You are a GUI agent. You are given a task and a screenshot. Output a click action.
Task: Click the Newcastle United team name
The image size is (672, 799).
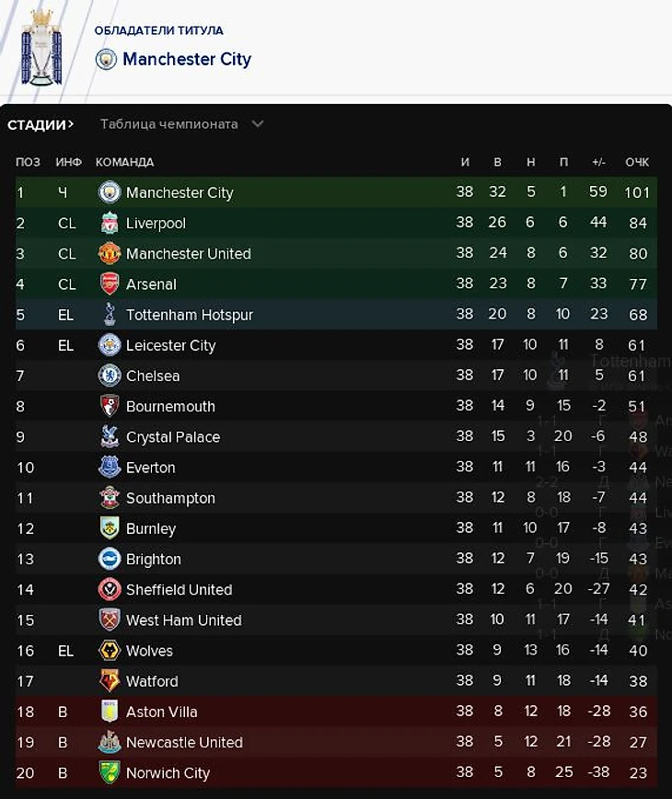(x=184, y=742)
